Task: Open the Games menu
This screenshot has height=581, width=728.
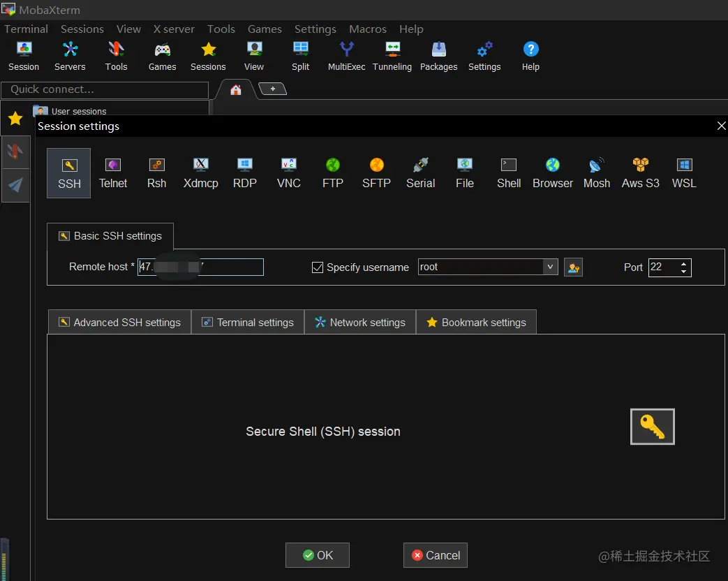Action: coord(265,29)
